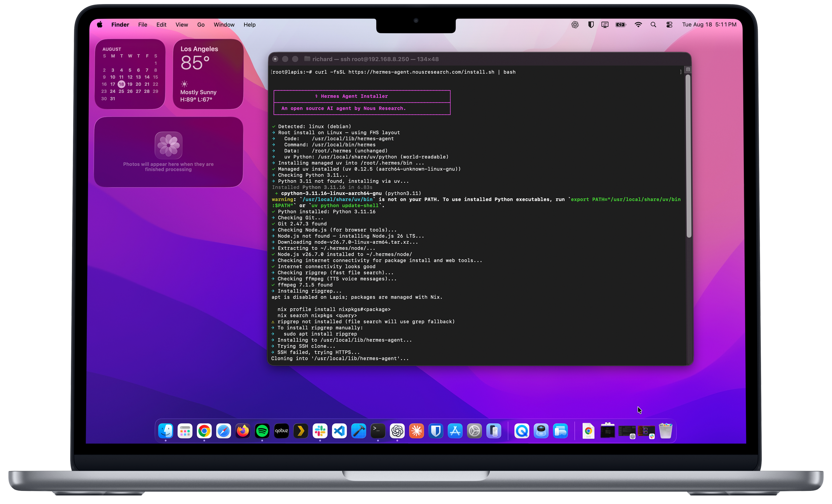Click date and time in menu bar
Image resolution: width=832 pixels, height=504 pixels.
(709, 25)
